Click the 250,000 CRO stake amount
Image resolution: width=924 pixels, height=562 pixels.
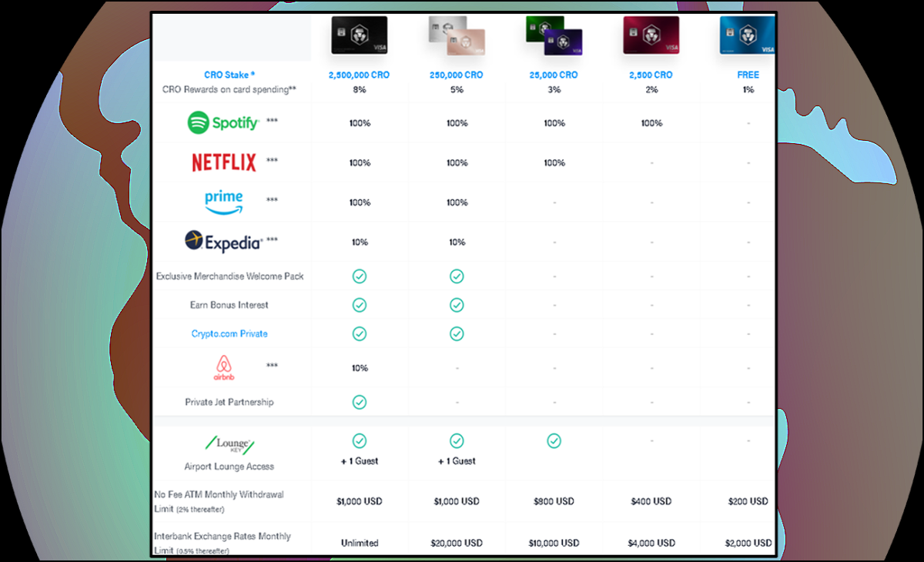[457, 75]
